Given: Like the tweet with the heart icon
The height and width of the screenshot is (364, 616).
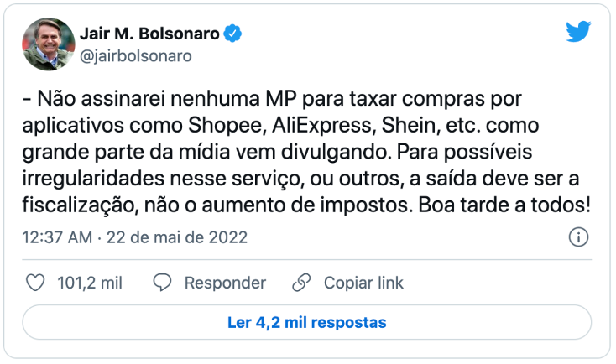Looking at the screenshot, I should point(35,283).
